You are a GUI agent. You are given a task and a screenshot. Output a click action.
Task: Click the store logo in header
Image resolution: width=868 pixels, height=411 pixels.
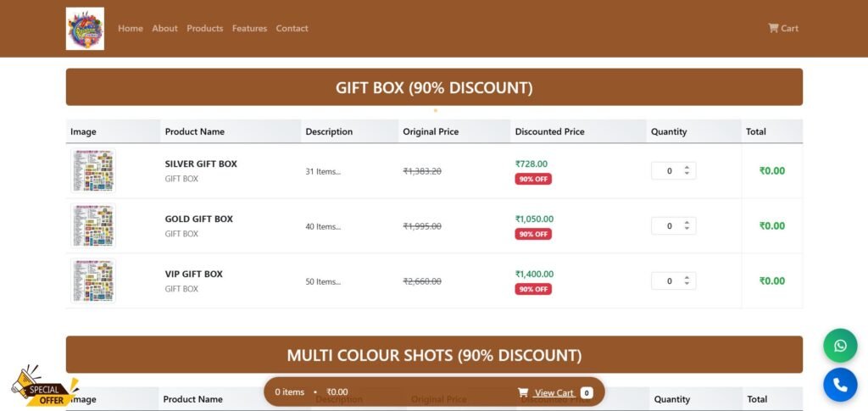pos(85,29)
